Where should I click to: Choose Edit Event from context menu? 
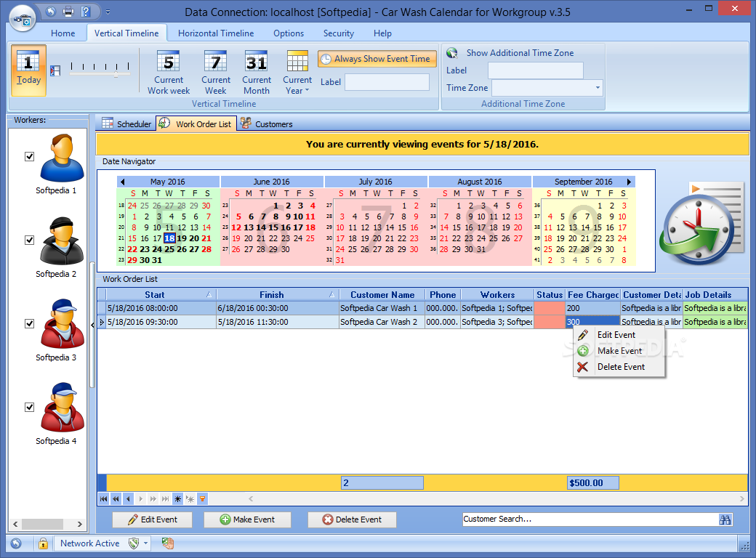[619, 335]
